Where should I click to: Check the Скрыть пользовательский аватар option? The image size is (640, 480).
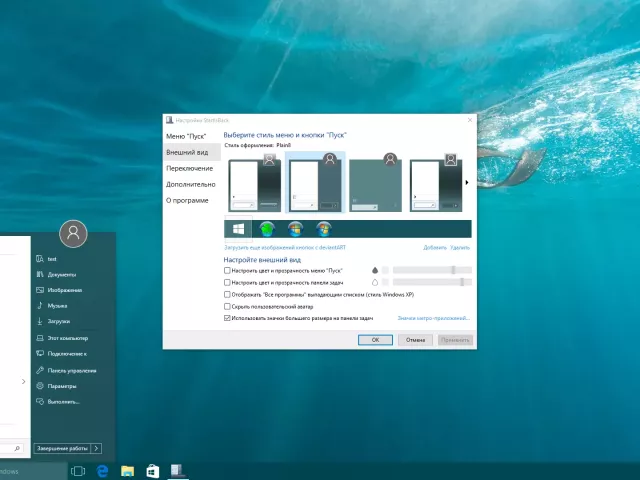point(228,306)
